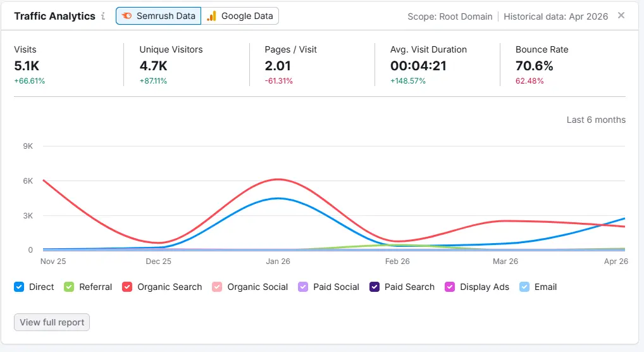Uncheck the Organic Search series

pyautogui.click(x=127, y=287)
